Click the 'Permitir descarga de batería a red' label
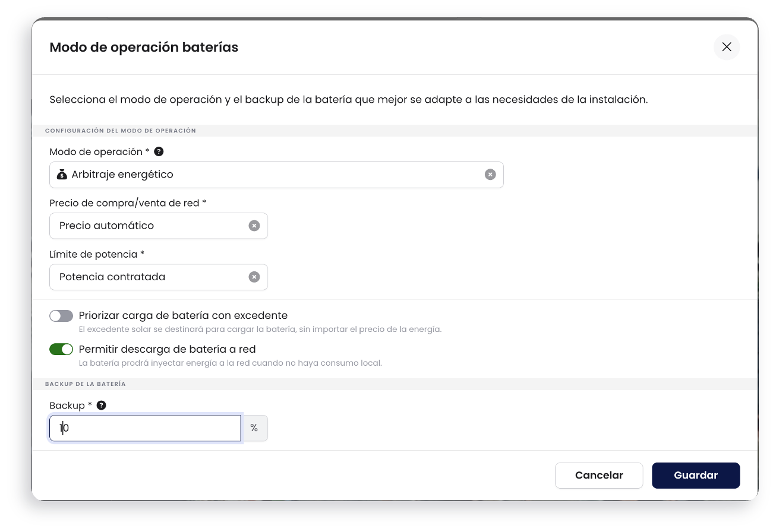Viewport: 776px width, 532px height. pyautogui.click(x=167, y=349)
